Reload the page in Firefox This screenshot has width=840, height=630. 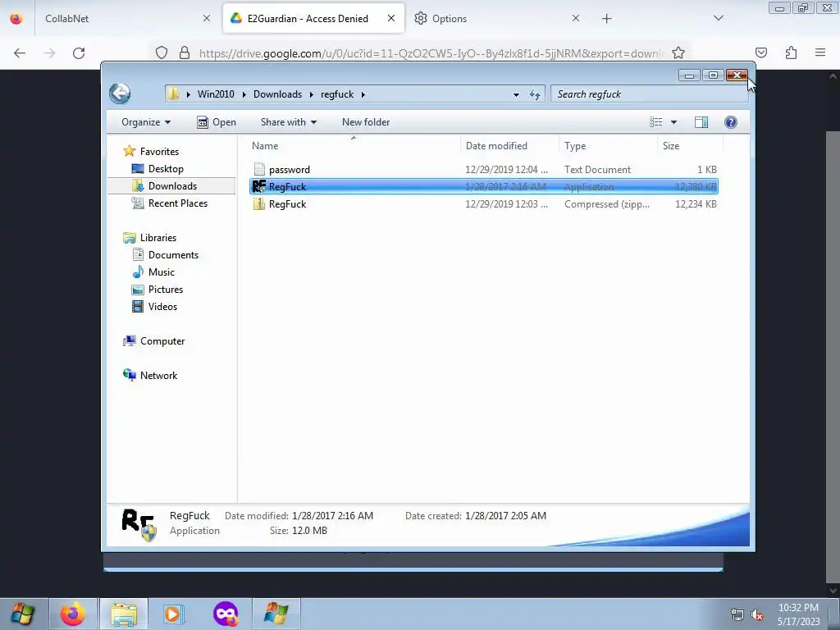[x=79, y=53]
